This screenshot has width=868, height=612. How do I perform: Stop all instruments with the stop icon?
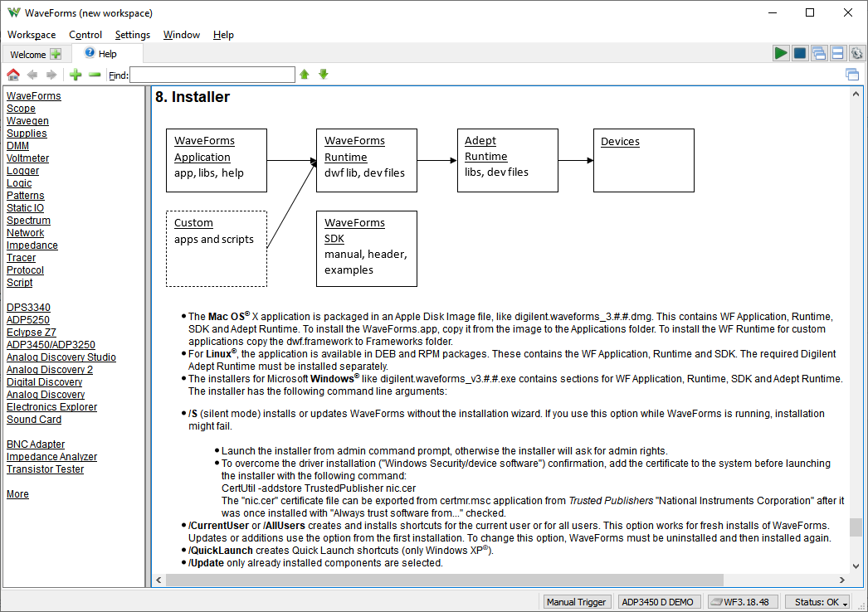(x=800, y=53)
